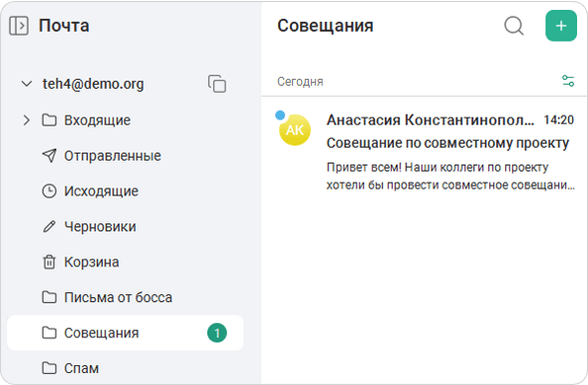Click the 14:20 message time
The width and height of the screenshot is (588, 385).
point(559,120)
